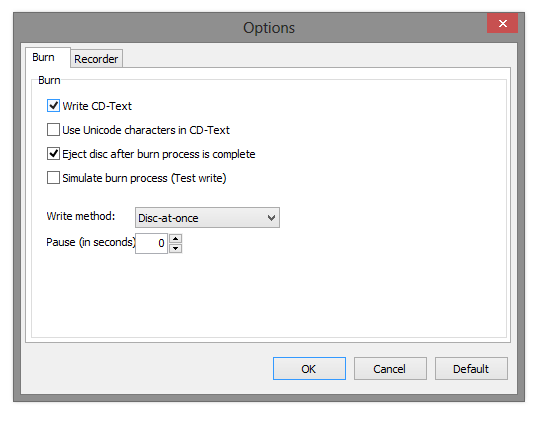Click the Cancel button

pyautogui.click(x=390, y=369)
